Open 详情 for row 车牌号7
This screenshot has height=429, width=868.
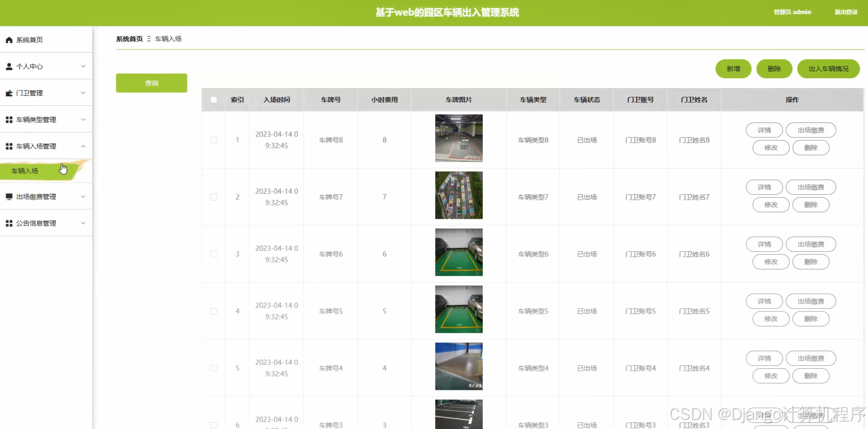click(764, 187)
